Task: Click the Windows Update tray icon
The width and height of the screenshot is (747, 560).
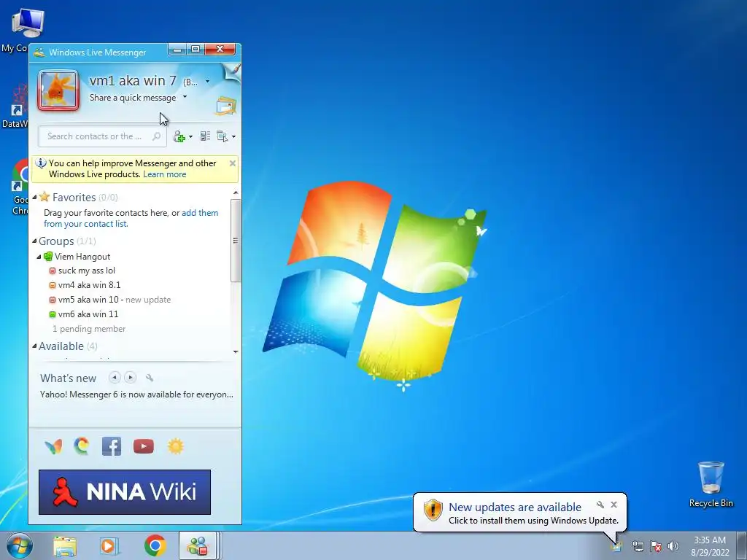Action: tap(616, 547)
